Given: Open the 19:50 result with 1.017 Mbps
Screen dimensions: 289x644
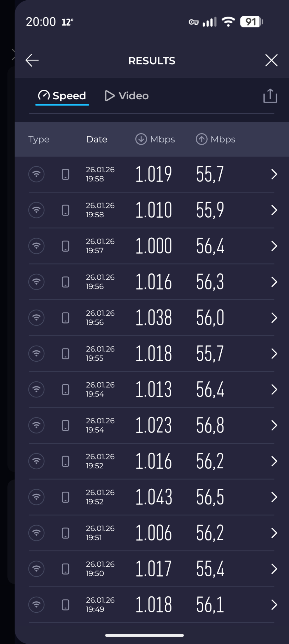Looking at the screenshot, I should 152,569.
